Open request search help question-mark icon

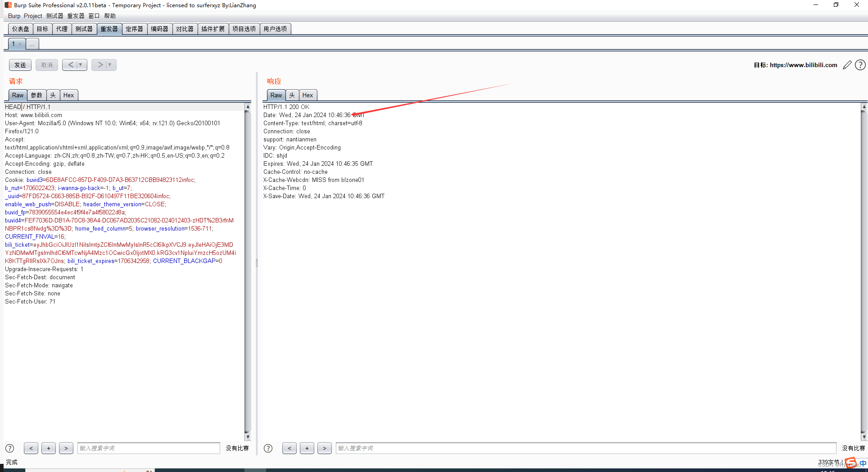(9, 448)
